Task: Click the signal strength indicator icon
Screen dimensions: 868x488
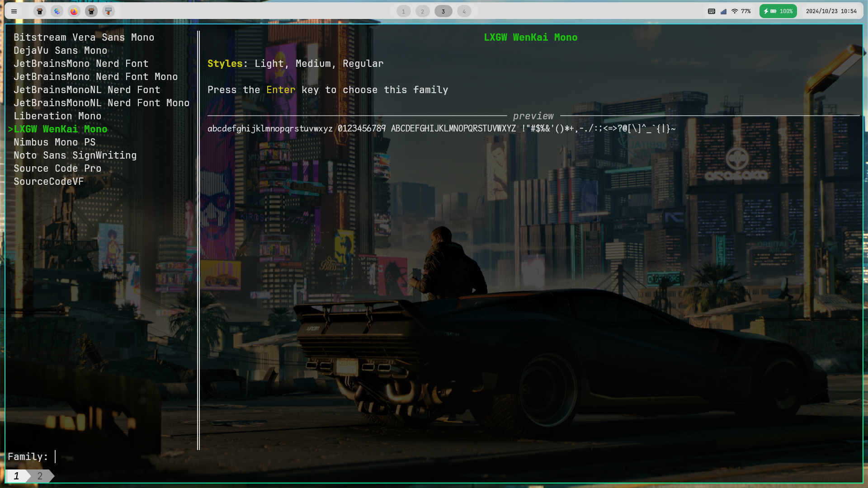Action: (723, 11)
